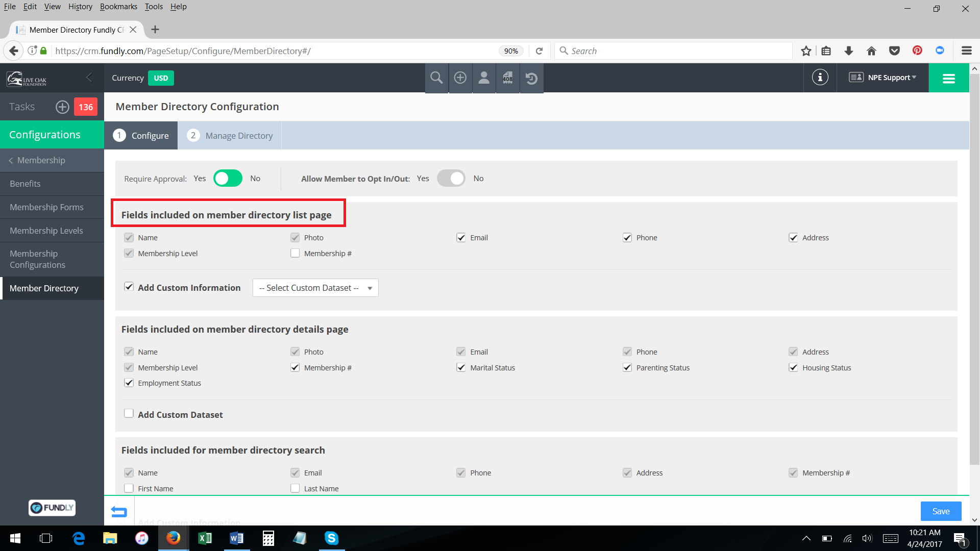Open the search magnifier in the CRM toolbar
Image resolution: width=980 pixels, height=551 pixels.
pos(436,78)
